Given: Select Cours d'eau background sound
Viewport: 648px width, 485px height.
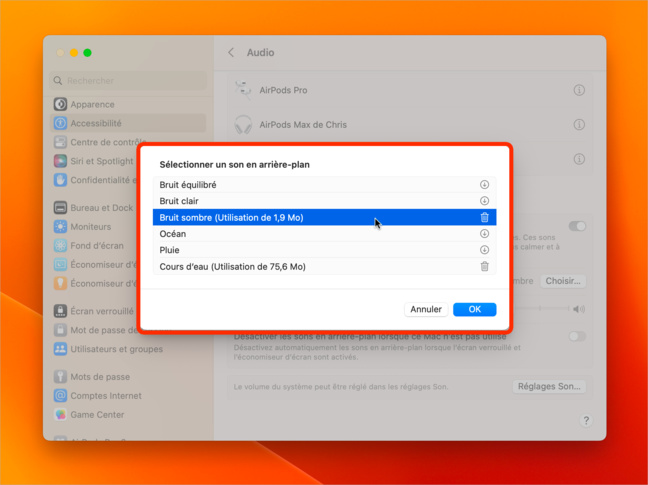Looking at the screenshot, I should coord(324,266).
